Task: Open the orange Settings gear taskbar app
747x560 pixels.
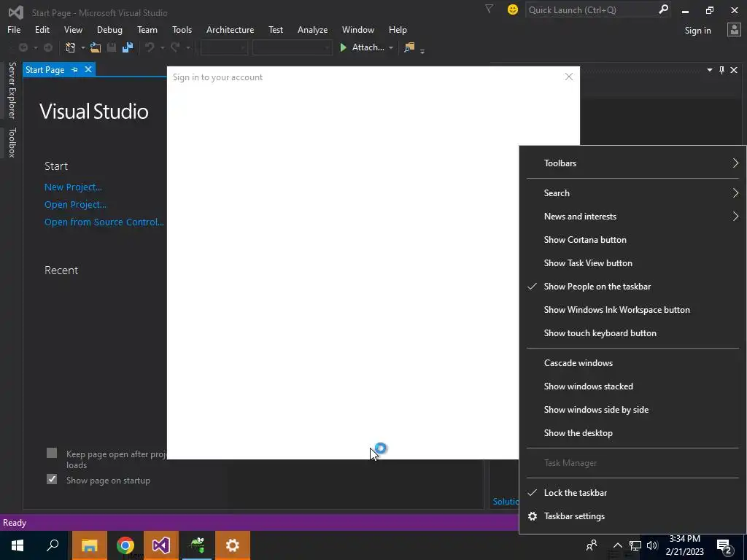Action: tap(233, 545)
